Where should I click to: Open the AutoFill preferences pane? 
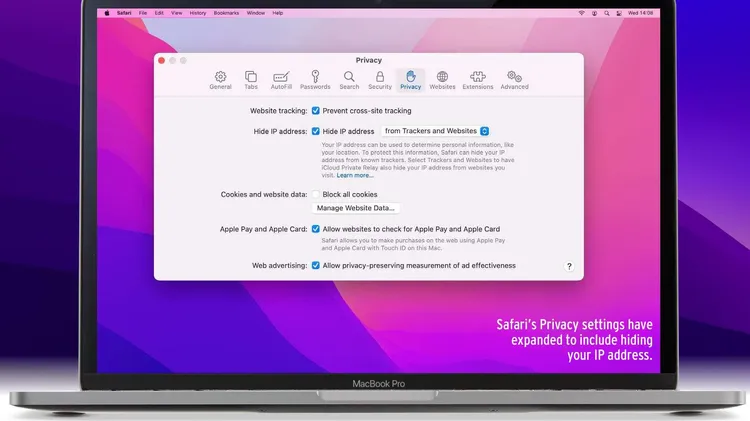[281, 80]
